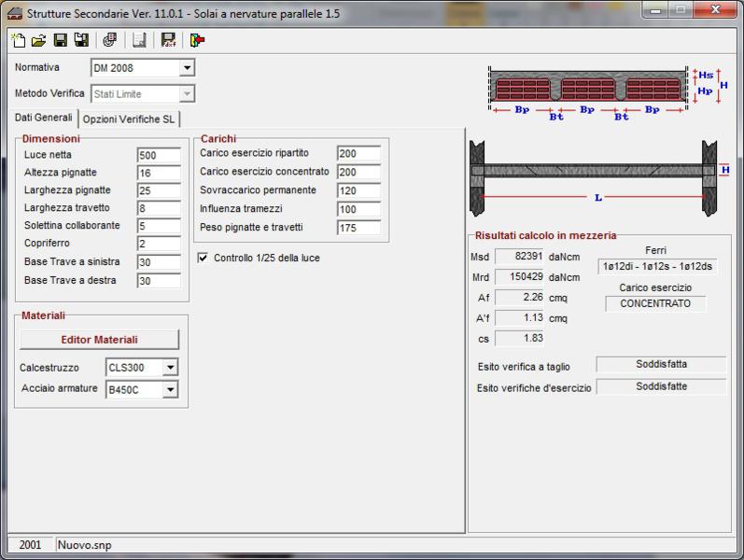Switch to the Dati Generali tab
Viewport: 744px width, 560px height.
[x=43, y=118]
